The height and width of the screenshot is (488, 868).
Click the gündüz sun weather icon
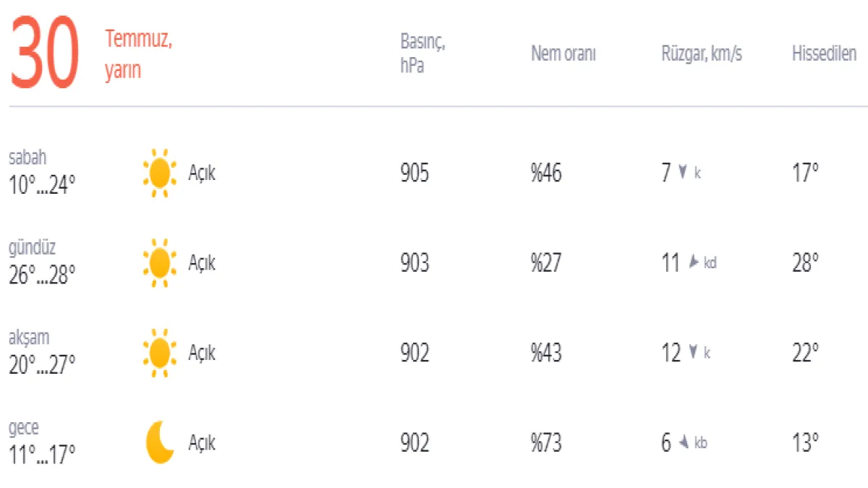pos(159,262)
